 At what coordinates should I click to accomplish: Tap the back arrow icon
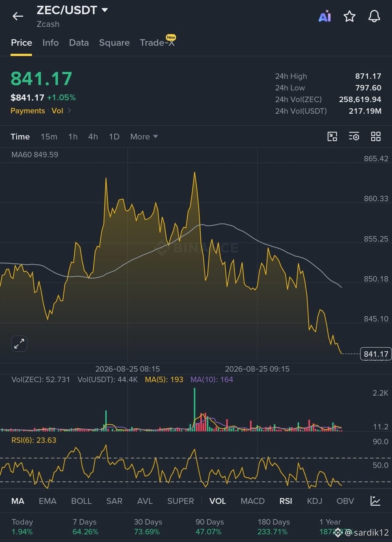coord(18,16)
